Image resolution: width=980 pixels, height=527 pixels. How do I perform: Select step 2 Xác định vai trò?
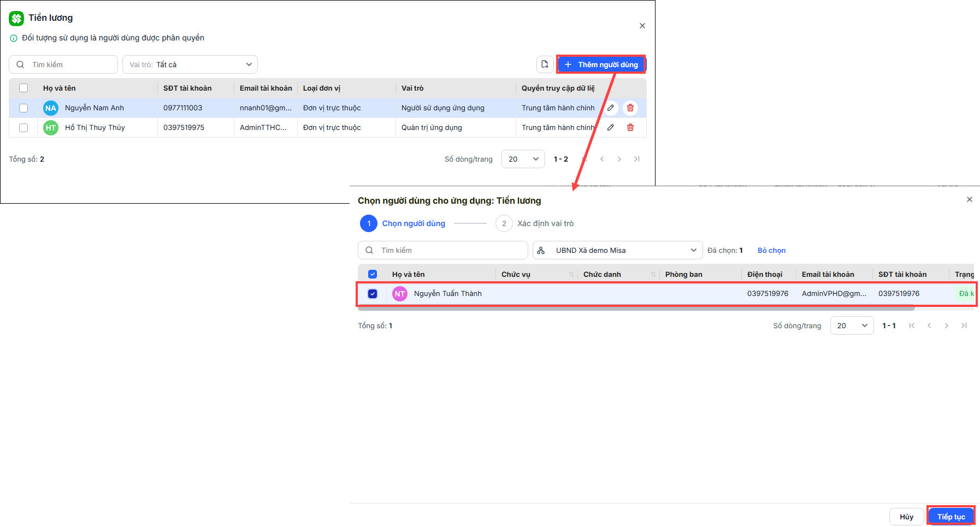535,223
